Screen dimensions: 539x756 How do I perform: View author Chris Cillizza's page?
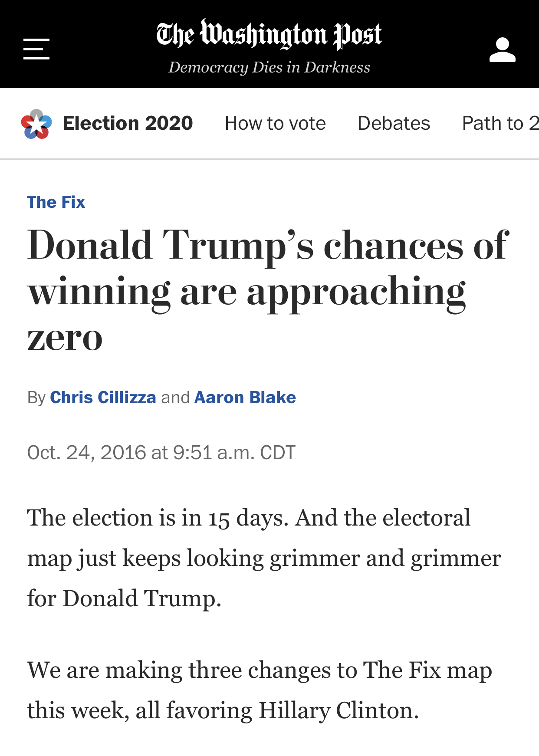[103, 398]
